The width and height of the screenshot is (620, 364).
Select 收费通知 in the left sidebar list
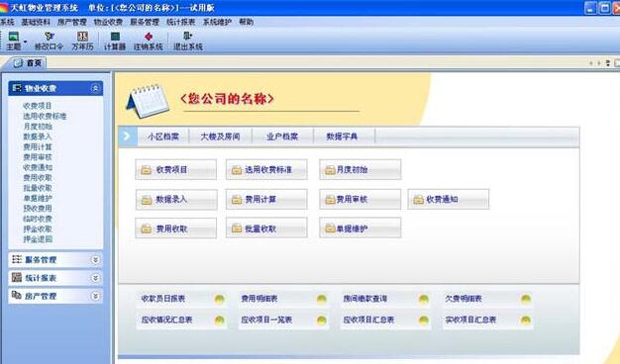[38, 167]
